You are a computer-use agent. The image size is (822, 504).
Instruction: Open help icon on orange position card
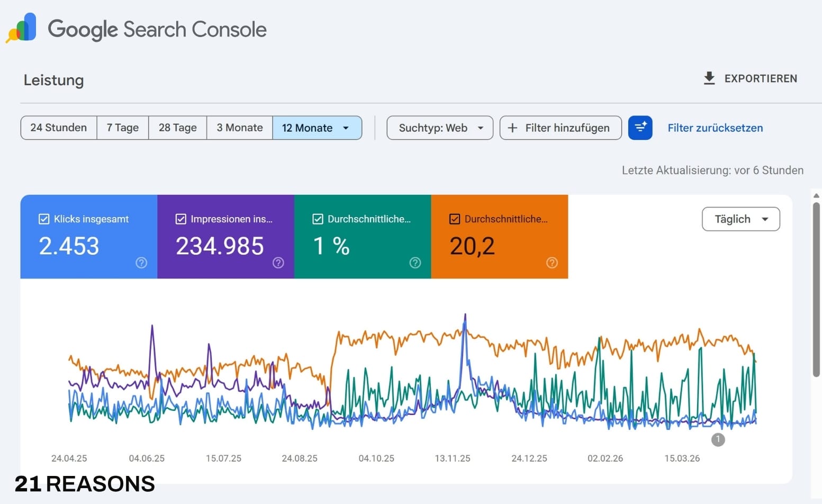point(552,263)
